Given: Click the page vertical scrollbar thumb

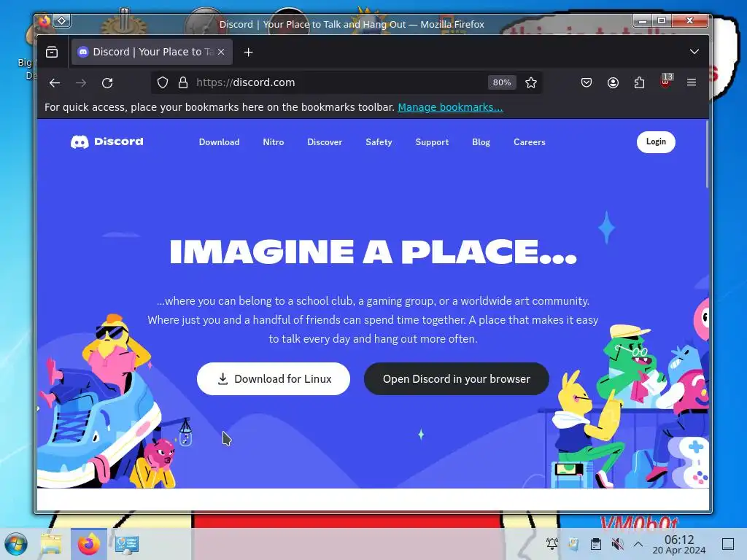Looking at the screenshot, I should coord(707,155).
